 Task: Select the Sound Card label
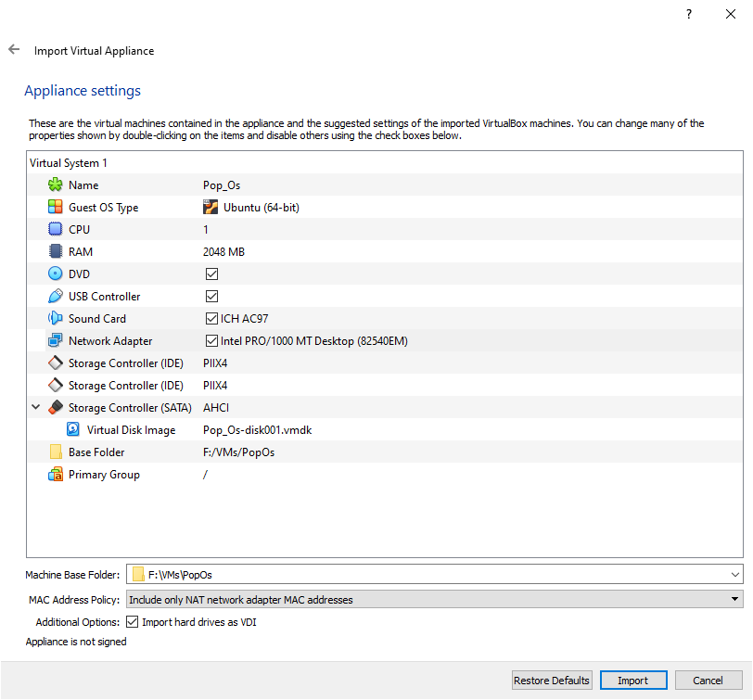pyautogui.click(x=97, y=318)
